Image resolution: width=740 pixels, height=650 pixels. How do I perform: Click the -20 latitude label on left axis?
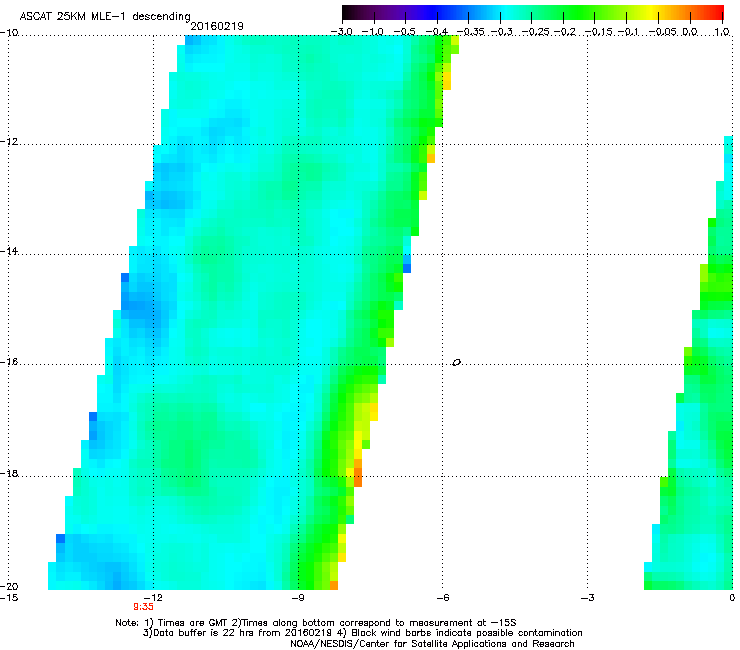tap(9, 586)
